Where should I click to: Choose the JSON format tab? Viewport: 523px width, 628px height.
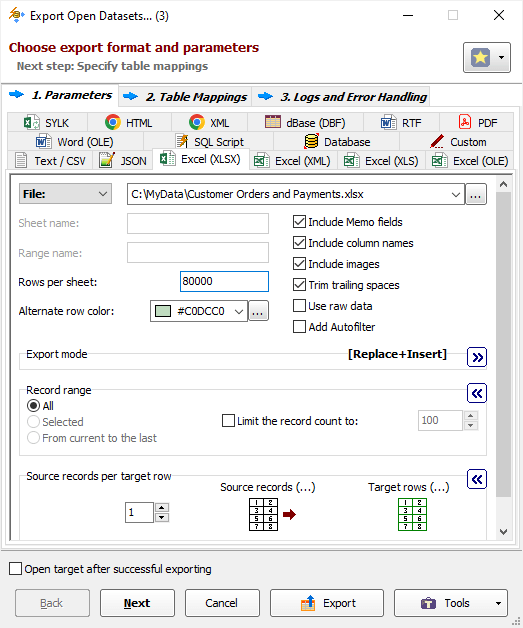click(123, 161)
